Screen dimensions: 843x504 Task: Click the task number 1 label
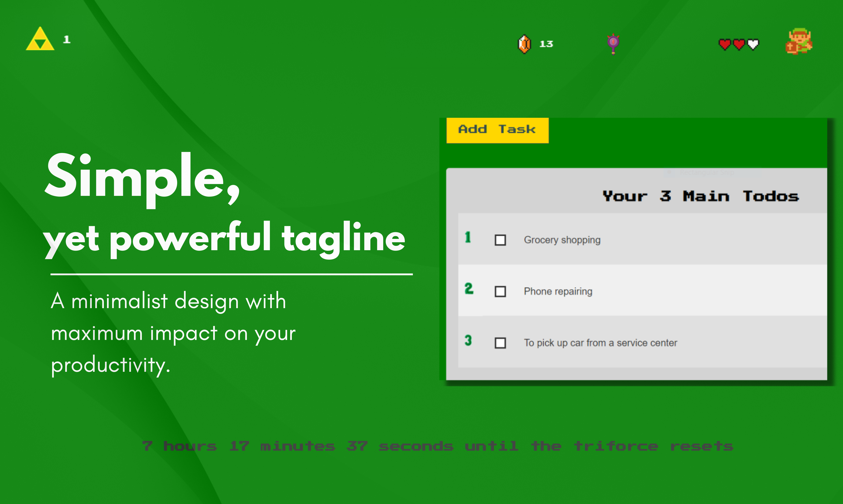click(468, 237)
